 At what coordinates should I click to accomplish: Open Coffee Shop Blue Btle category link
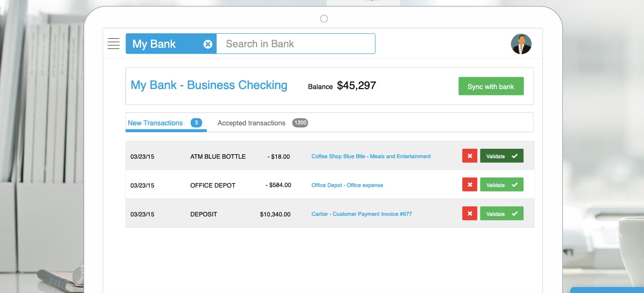click(x=371, y=156)
